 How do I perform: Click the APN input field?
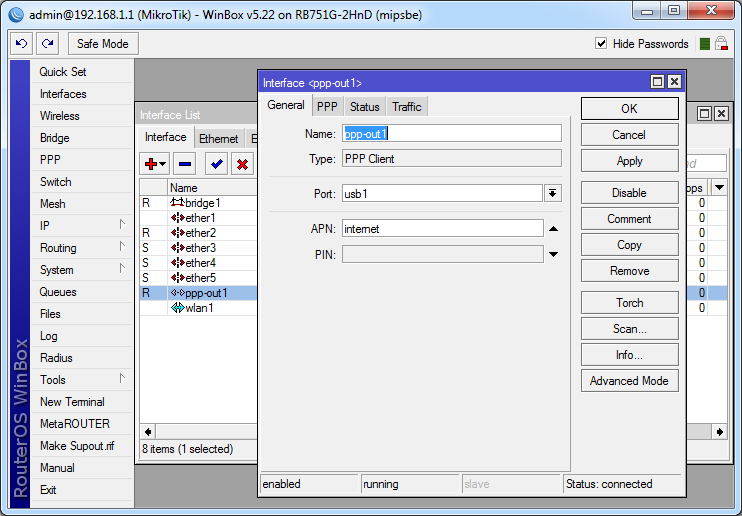pos(442,229)
